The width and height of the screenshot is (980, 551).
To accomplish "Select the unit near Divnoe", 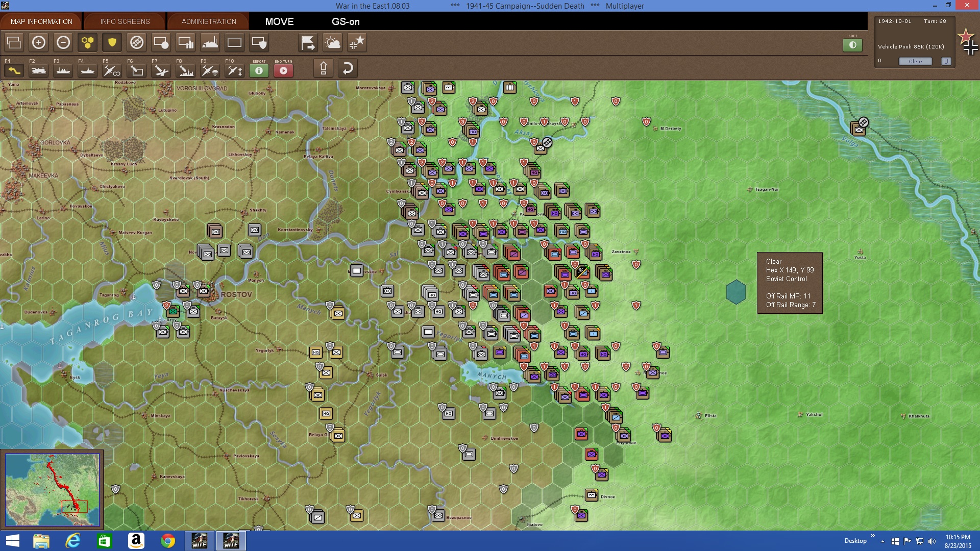I will coord(592,495).
